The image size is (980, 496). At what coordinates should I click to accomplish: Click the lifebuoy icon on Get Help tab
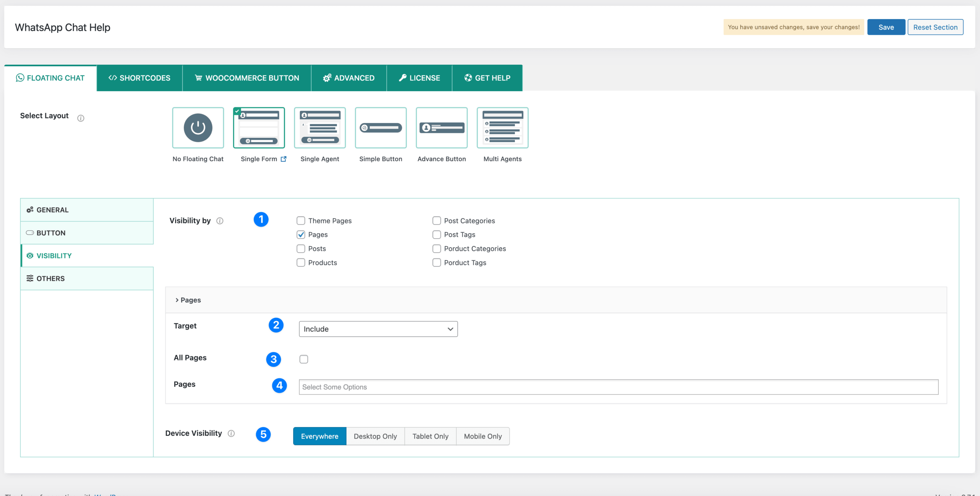[x=468, y=78]
